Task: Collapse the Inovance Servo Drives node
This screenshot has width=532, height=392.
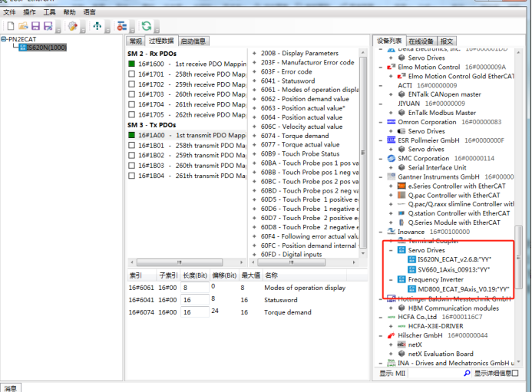Action: pyautogui.click(x=391, y=250)
